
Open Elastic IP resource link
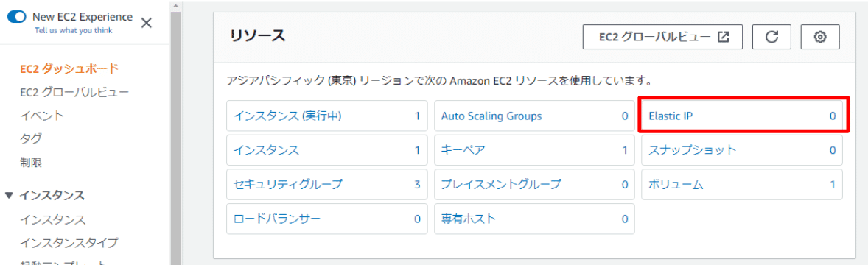click(x=671, y=116)
